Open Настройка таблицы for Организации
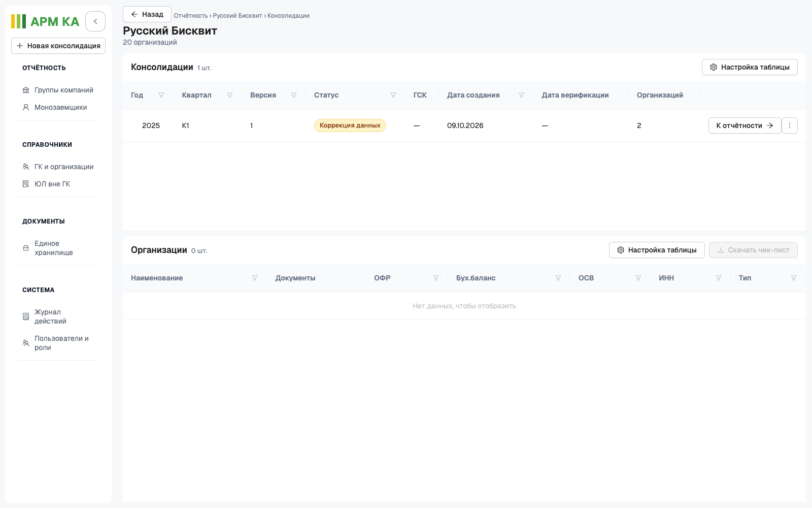812x508 pixels. [657, 250]
